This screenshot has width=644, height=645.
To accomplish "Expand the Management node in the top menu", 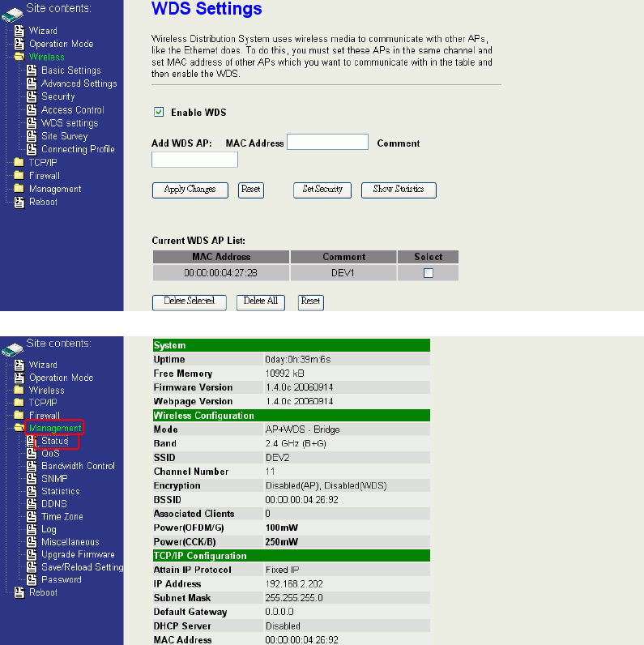I will [x=55, y=189].
